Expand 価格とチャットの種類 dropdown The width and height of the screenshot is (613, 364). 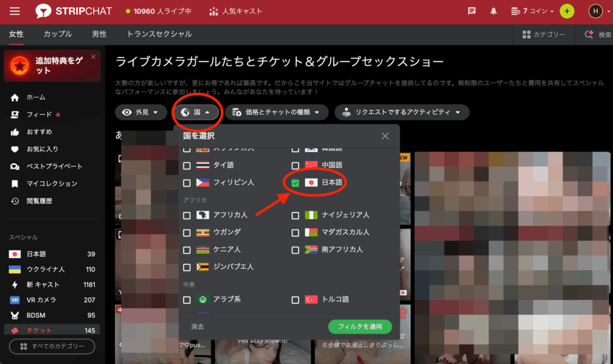click(277, 112)
